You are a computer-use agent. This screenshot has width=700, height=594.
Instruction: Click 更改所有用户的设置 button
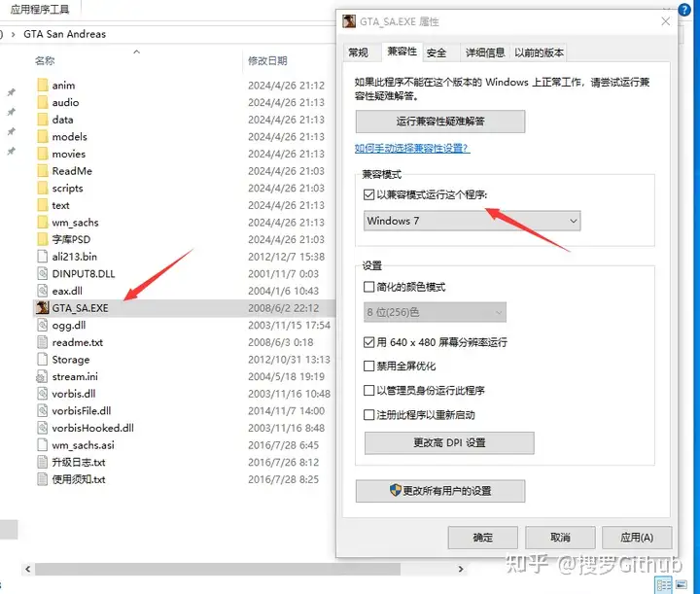coord(440,491)
